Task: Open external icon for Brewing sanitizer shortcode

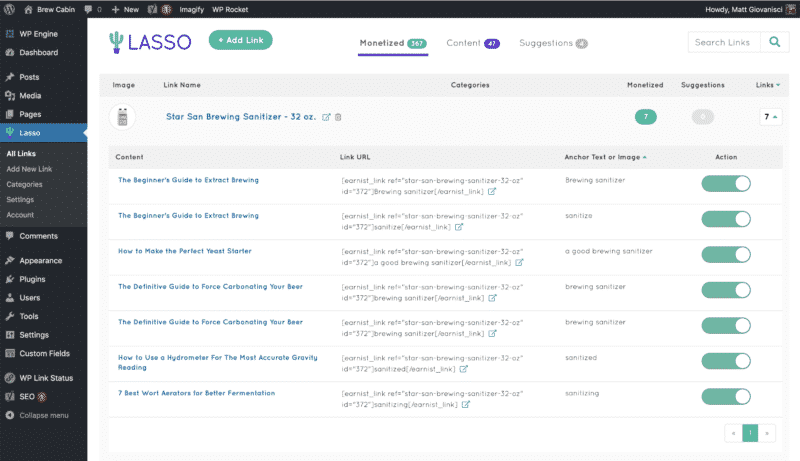Action: click(492, 192)
